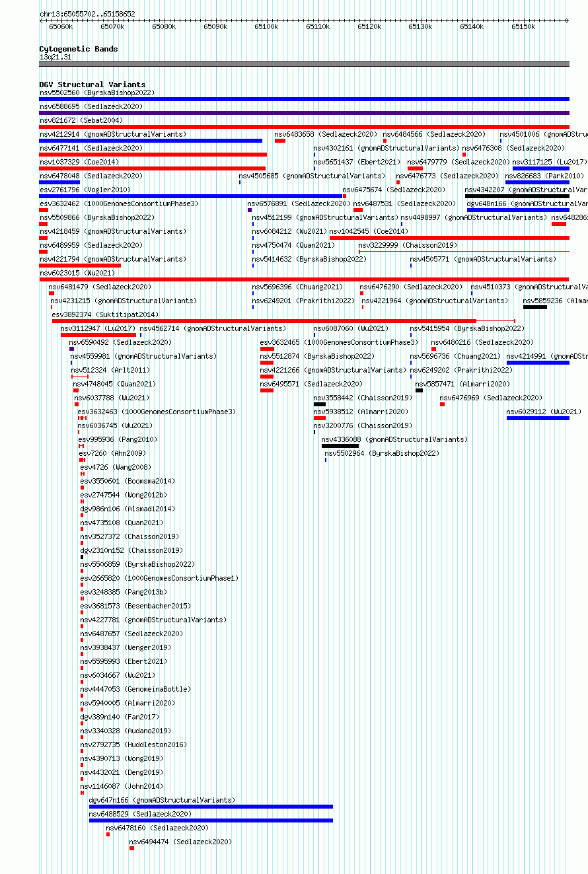Click the nsv6588695 (Sedlazeck2020) label
The image size is (588, 874).
tap(91, 106)
